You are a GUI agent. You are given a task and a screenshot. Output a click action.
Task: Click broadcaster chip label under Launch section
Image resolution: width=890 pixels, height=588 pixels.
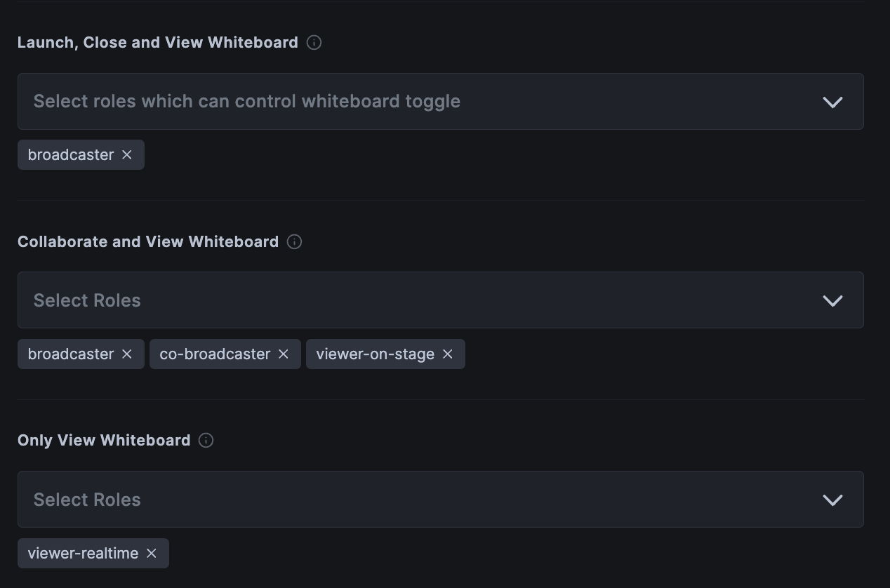point(71,155)
